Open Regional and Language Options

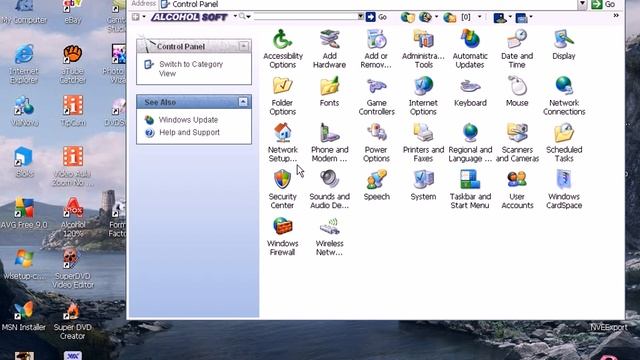tap(470, 143)
